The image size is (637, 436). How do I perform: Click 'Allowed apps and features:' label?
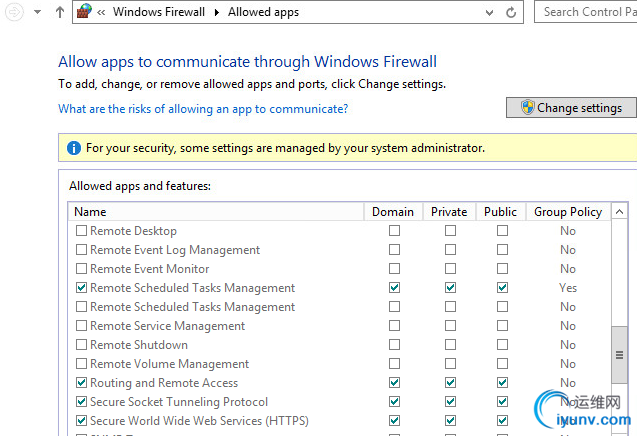140,186
